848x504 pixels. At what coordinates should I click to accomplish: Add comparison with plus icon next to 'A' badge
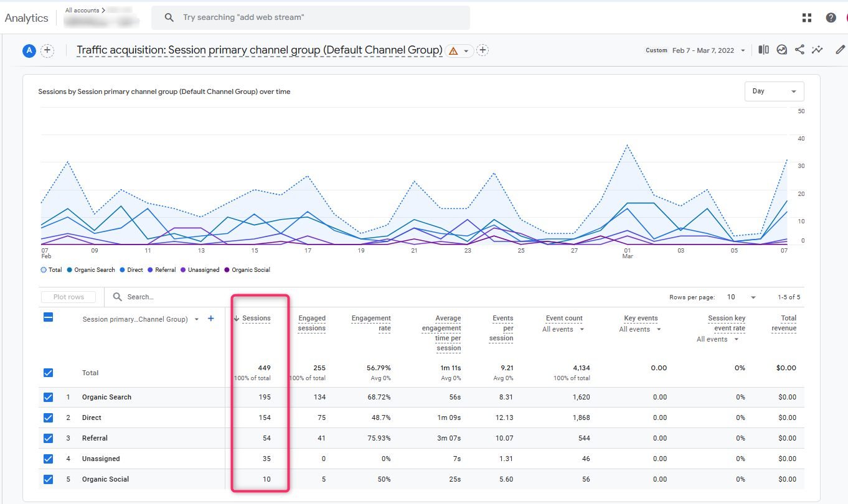click(x=47, y=51)
